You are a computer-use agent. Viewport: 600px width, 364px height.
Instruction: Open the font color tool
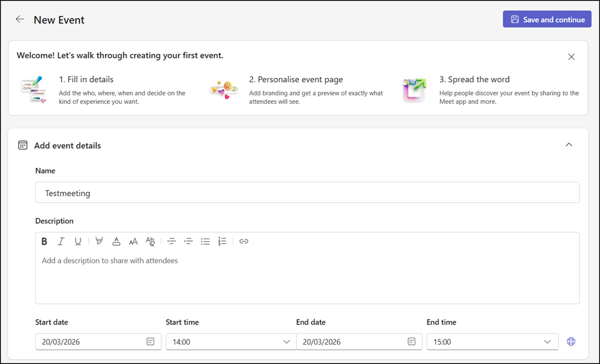tap(116, 241)
